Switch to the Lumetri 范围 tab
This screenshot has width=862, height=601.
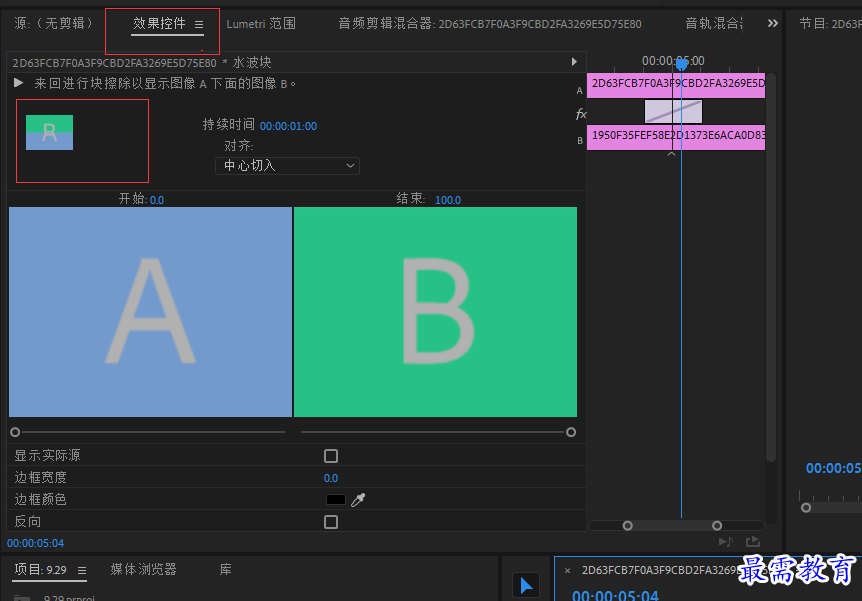261,24
